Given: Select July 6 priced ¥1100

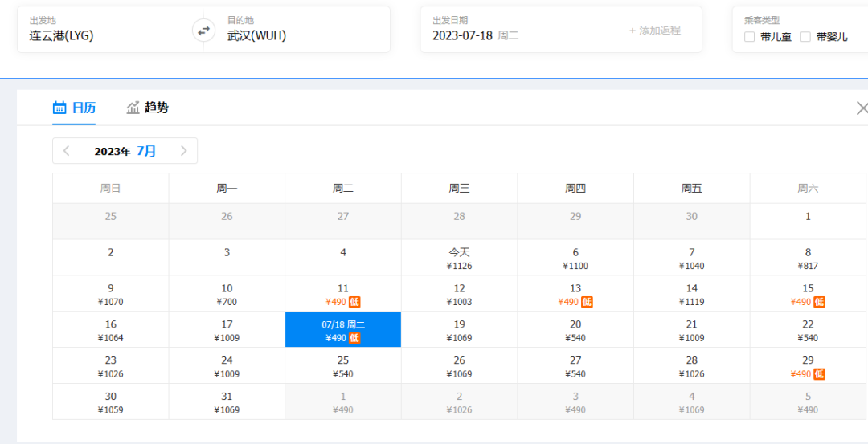Looking at the screenshot, I should pos(575,257).
